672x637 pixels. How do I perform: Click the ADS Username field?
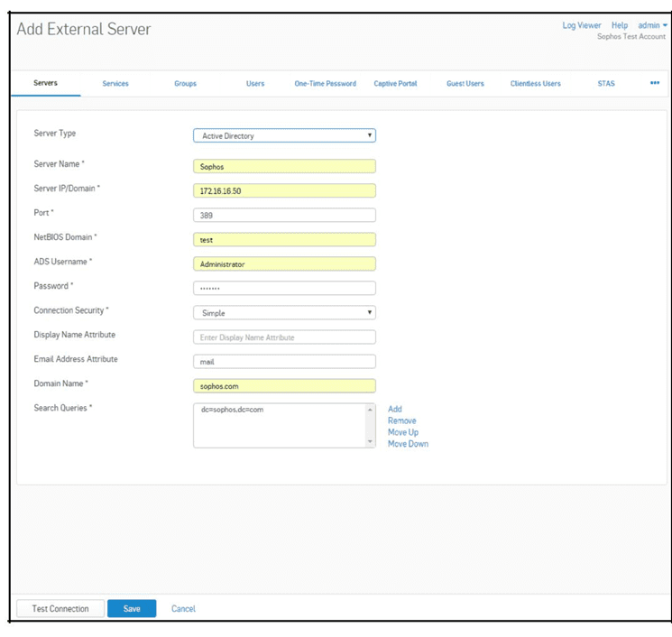(x=284, y=263)
